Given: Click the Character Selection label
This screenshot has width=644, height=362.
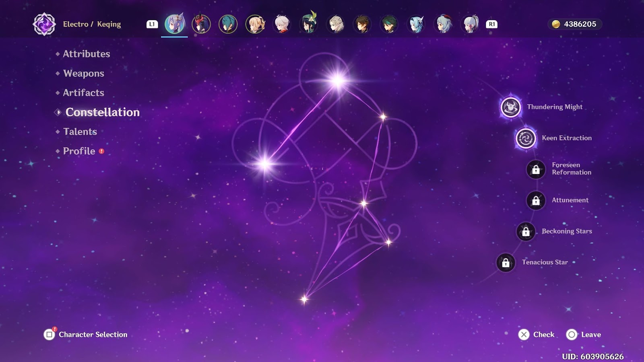Looking at the screenshot, I should 93,335.
